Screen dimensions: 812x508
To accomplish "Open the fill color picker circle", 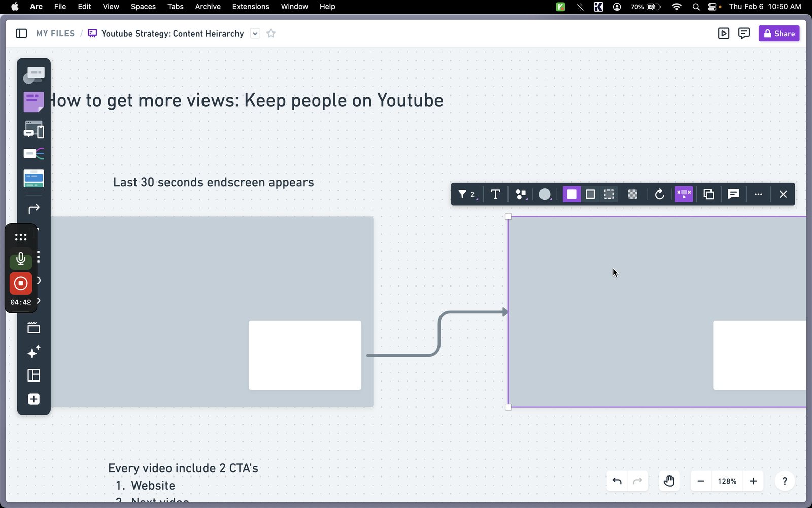I will pyautogui.click(x=545, y=194).
